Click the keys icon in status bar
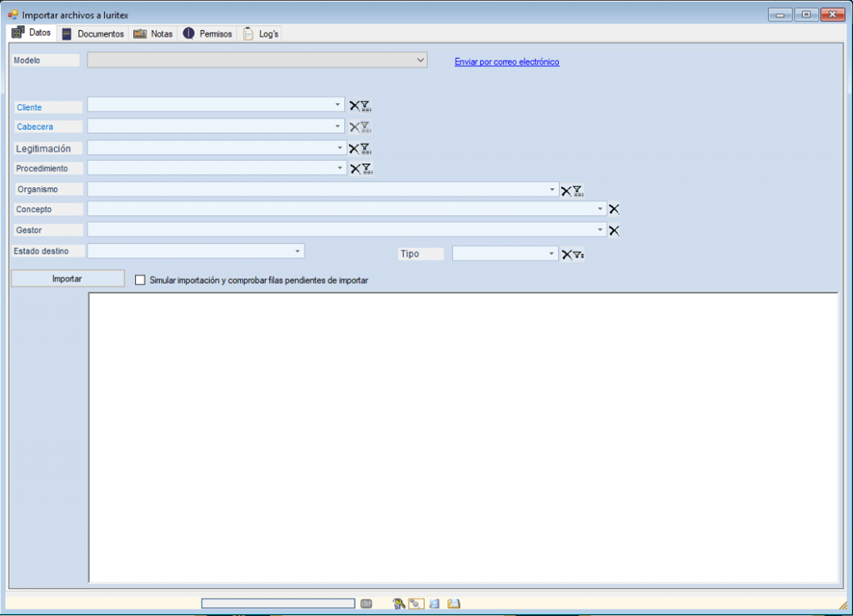853x616 pixels. point(398,604)
